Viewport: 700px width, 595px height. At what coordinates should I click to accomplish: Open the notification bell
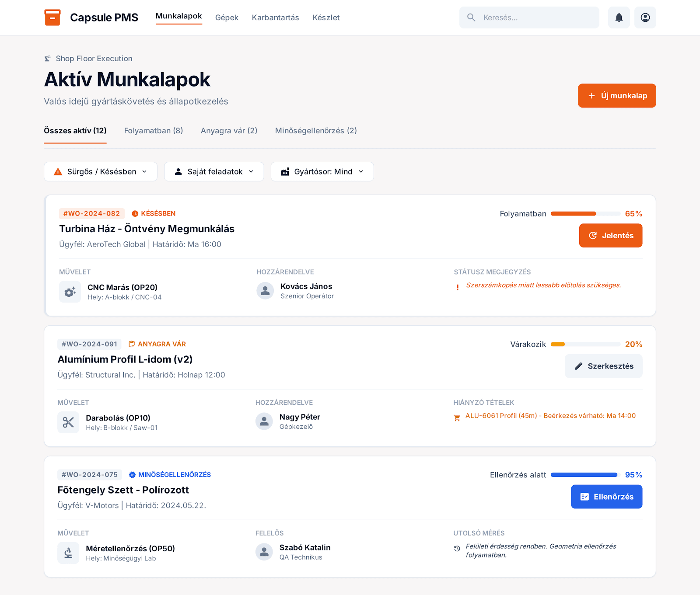coord(619,17)
